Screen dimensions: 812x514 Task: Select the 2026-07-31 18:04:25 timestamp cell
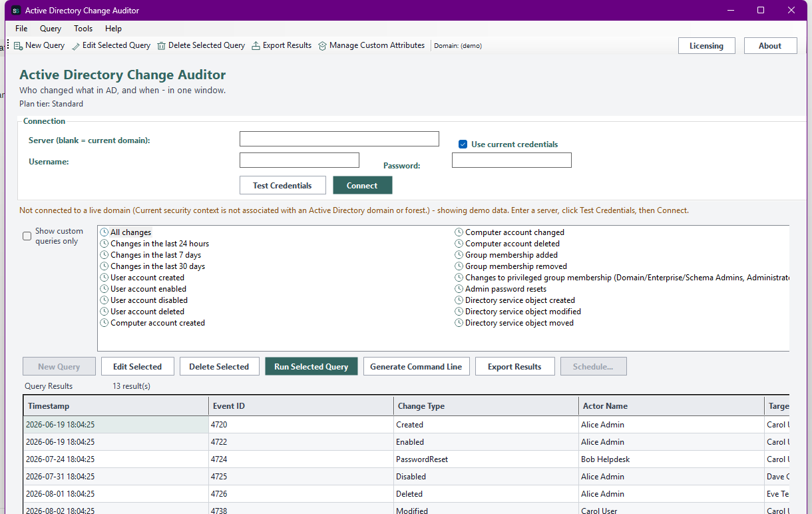coord(116,477)
